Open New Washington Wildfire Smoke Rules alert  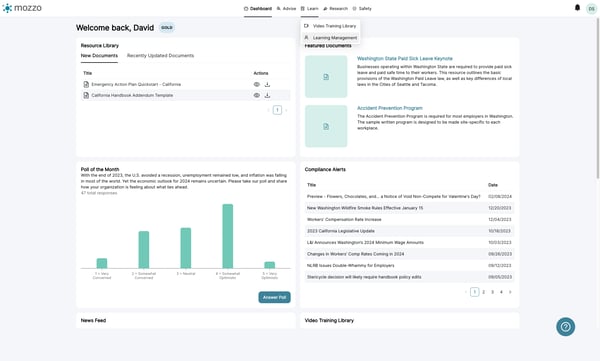(365, 208)
